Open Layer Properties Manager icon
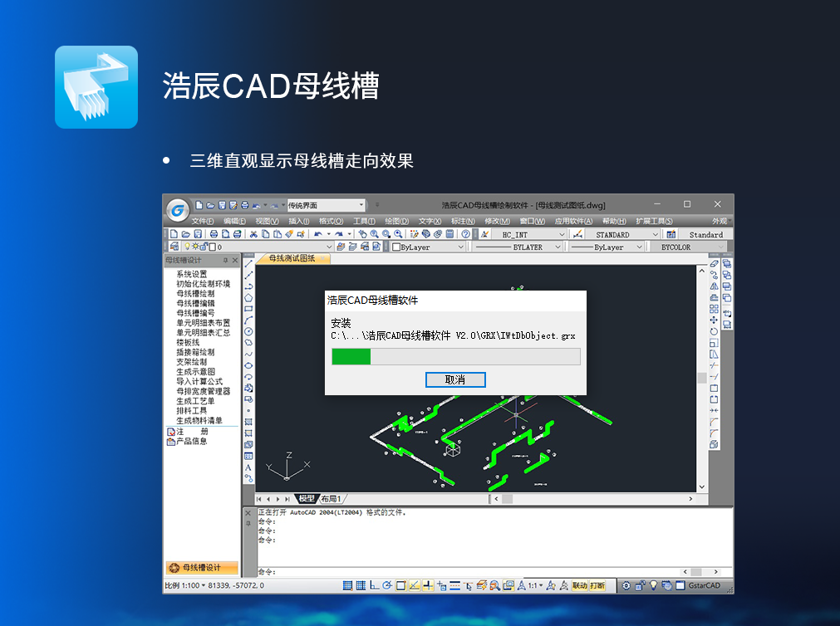Screen dimensions: 840x626 [174, 247]
